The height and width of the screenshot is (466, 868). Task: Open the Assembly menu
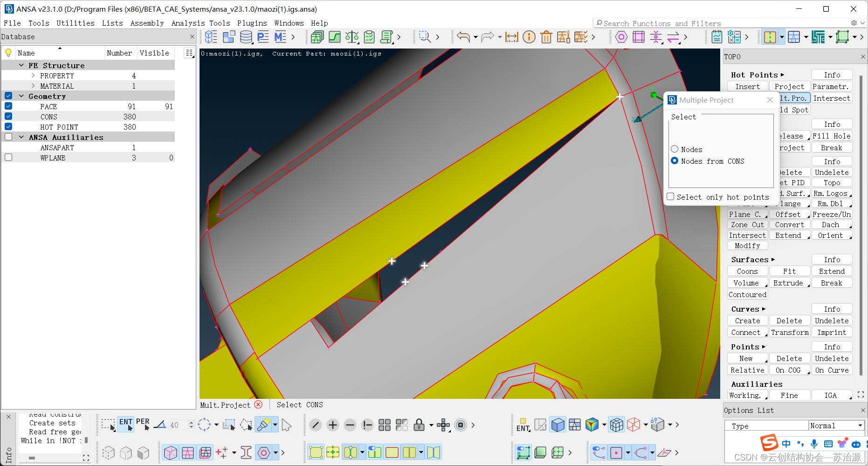(147, 23)
